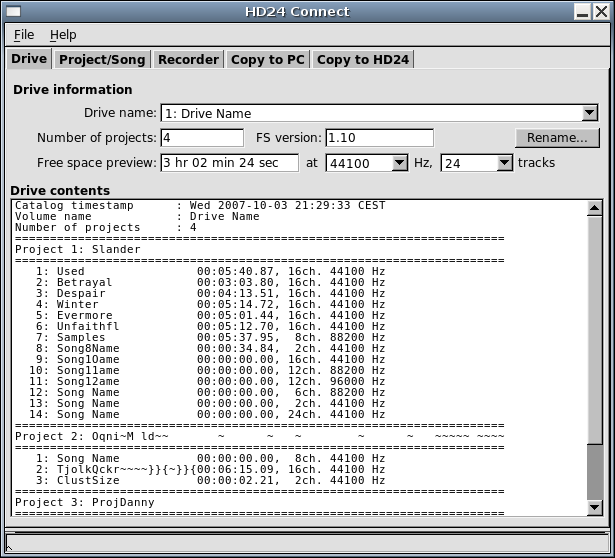Go to the Copy to HD24 tab

(362, 59)
